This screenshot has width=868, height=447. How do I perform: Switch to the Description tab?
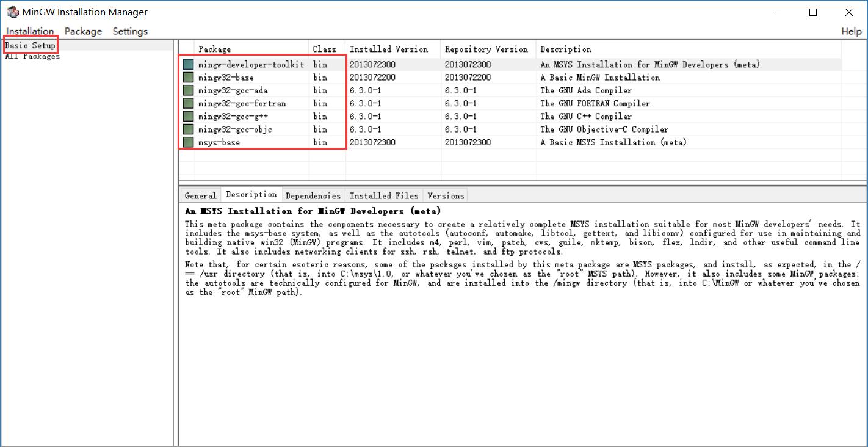coord(251,195)
